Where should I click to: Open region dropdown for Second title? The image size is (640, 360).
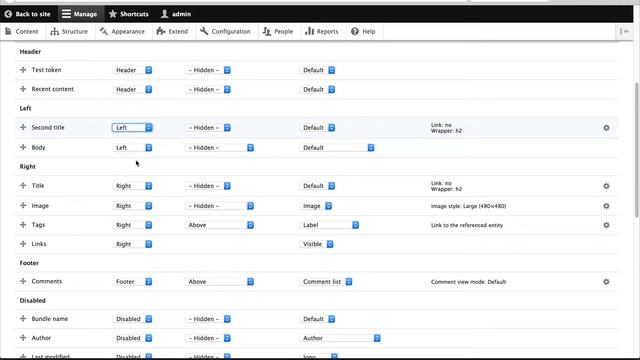coord(132,128)
